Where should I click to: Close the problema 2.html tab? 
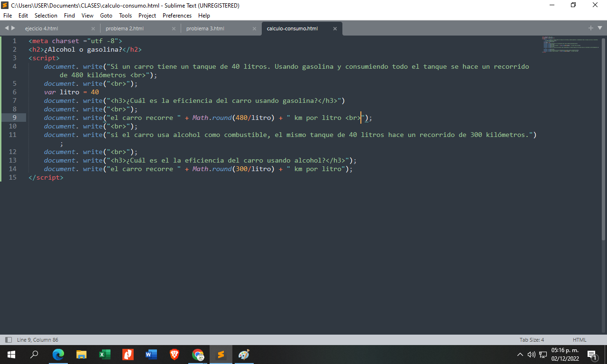tap(174, 28)
